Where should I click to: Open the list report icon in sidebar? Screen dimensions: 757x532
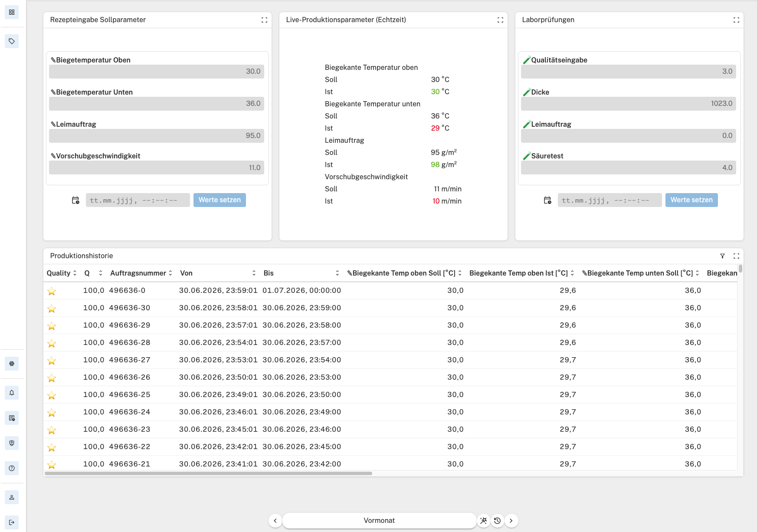click(x=12, y=418)
